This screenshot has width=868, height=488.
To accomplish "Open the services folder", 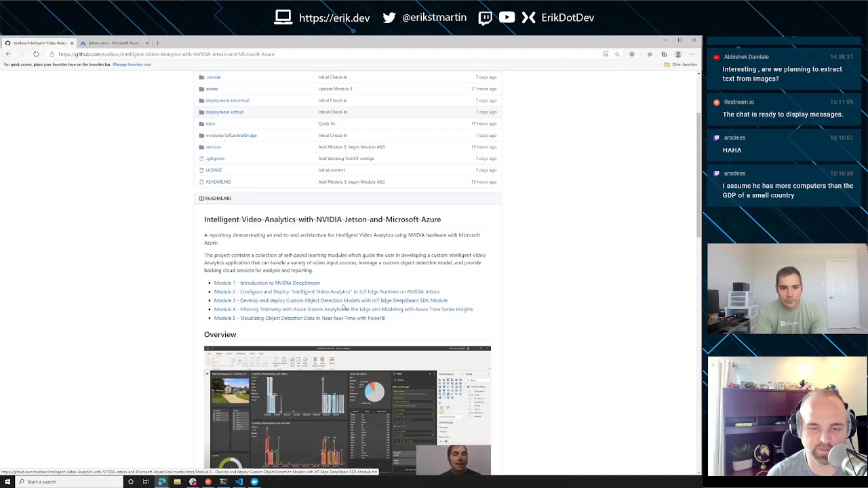I will click(x=213, y=147).
